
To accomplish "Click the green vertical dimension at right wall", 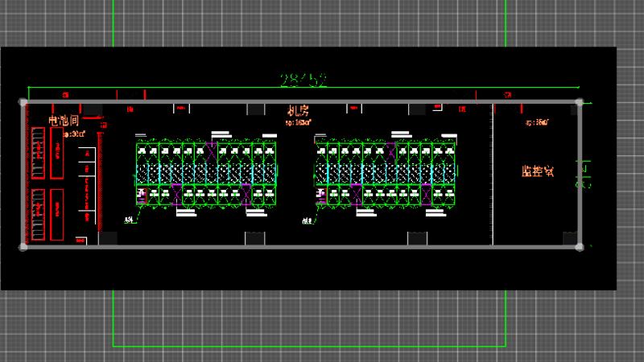I will tap(585, 173).
